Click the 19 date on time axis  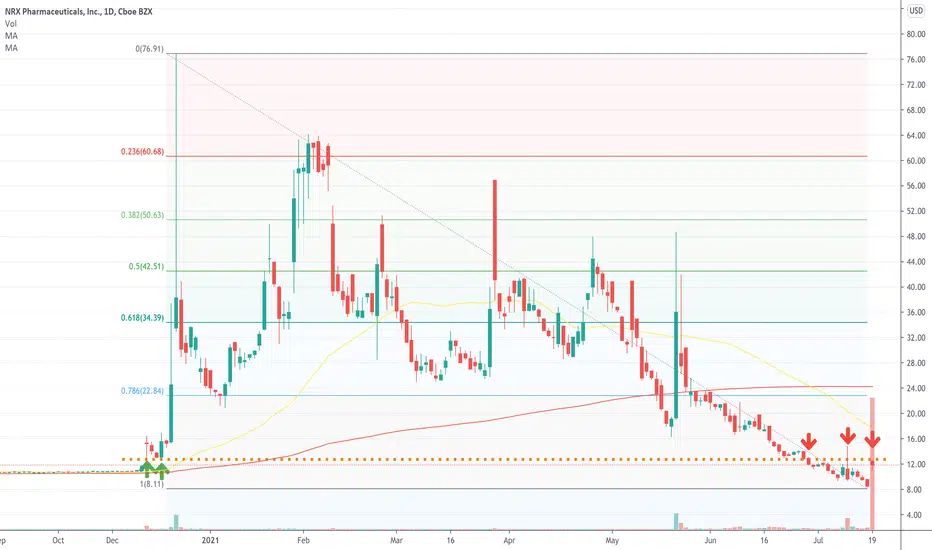coord(872,540)
